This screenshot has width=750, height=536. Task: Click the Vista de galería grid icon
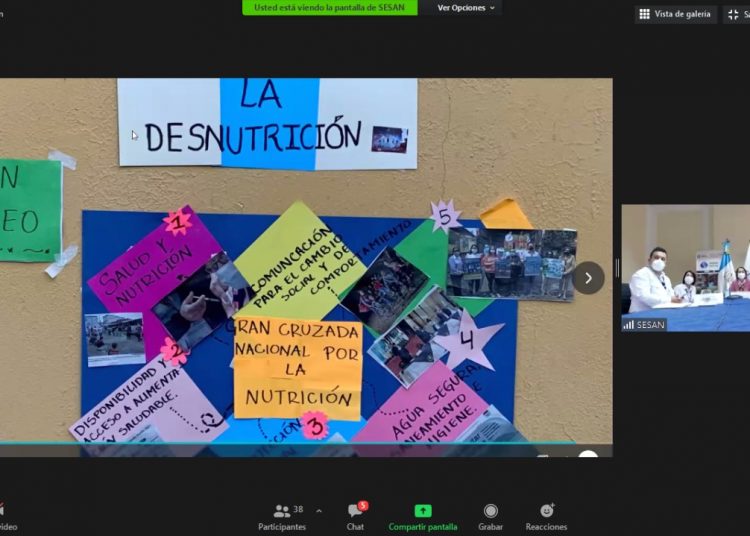point(645,14)
